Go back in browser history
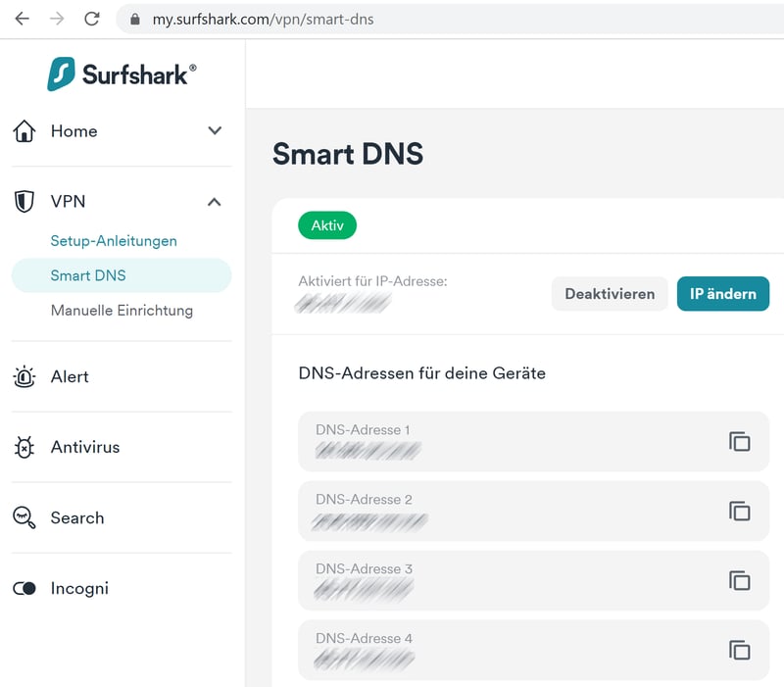This screenshot has width=784, height=687. tap(22, 19)
